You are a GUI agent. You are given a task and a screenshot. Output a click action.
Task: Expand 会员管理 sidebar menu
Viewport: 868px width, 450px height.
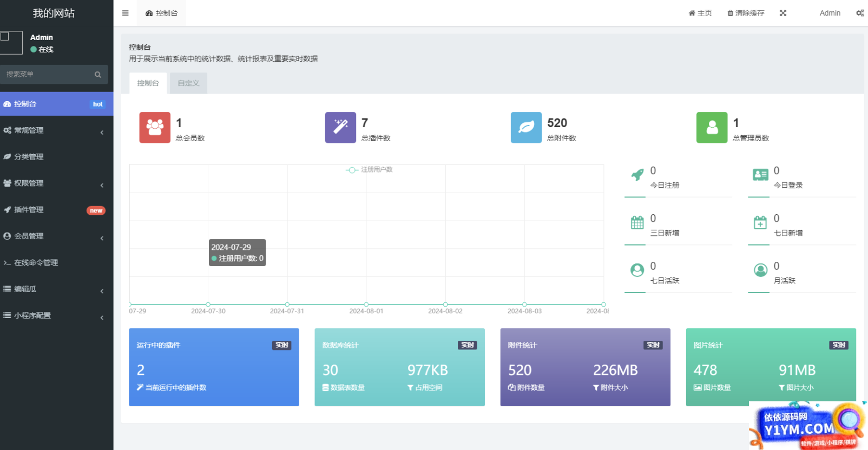(56, 236)
